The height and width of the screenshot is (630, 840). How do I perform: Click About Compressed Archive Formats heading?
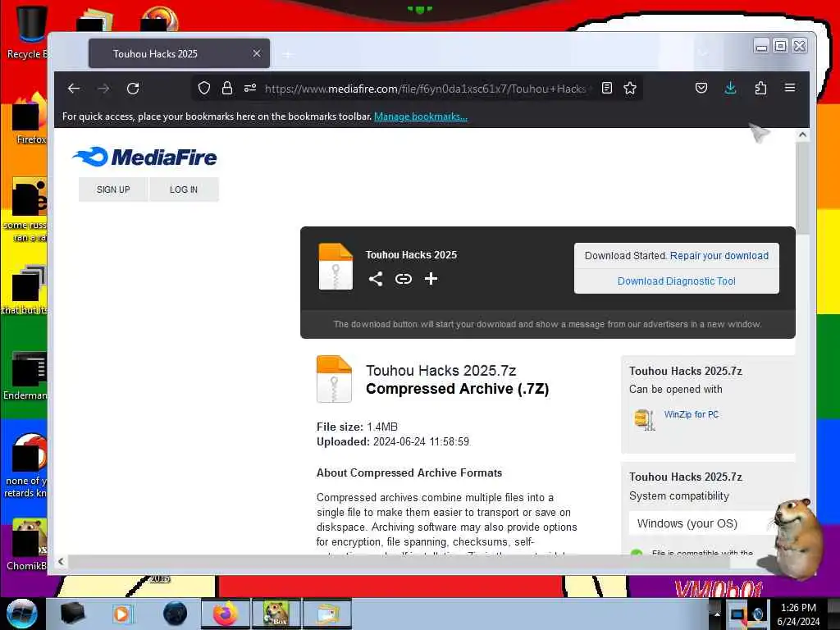(x=409, y=472)
